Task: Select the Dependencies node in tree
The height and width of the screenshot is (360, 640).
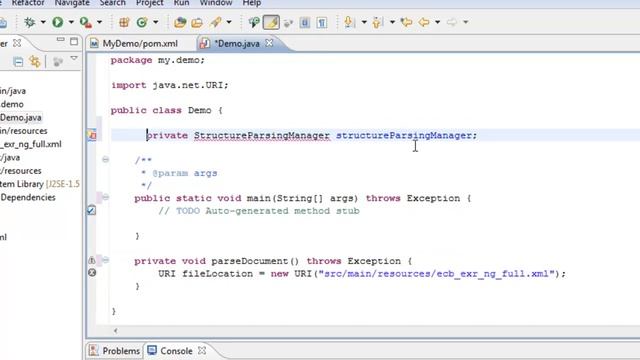Action: (28, 197)
